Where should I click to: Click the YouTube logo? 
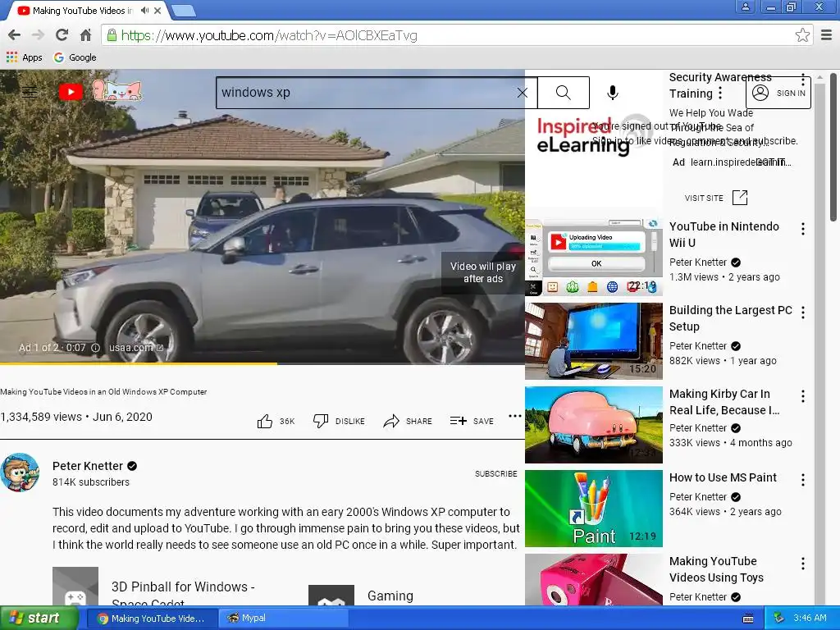(x=71, y=92)
